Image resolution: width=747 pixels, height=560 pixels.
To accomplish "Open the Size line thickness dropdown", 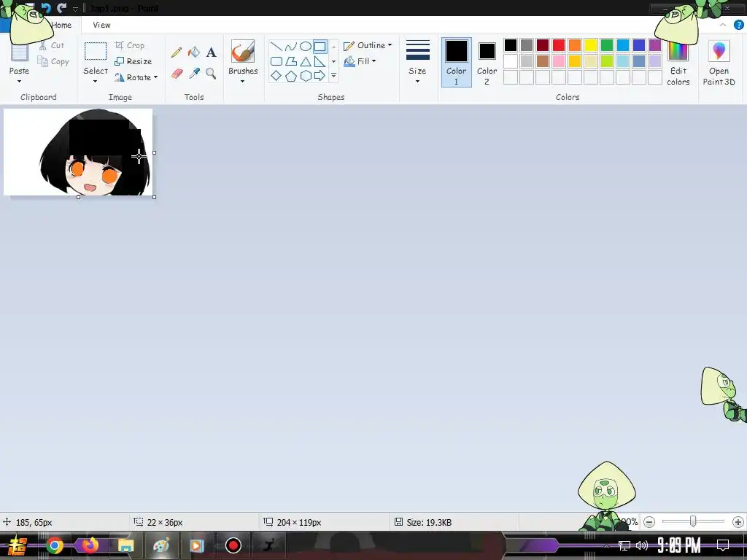I will coord(418,62).
